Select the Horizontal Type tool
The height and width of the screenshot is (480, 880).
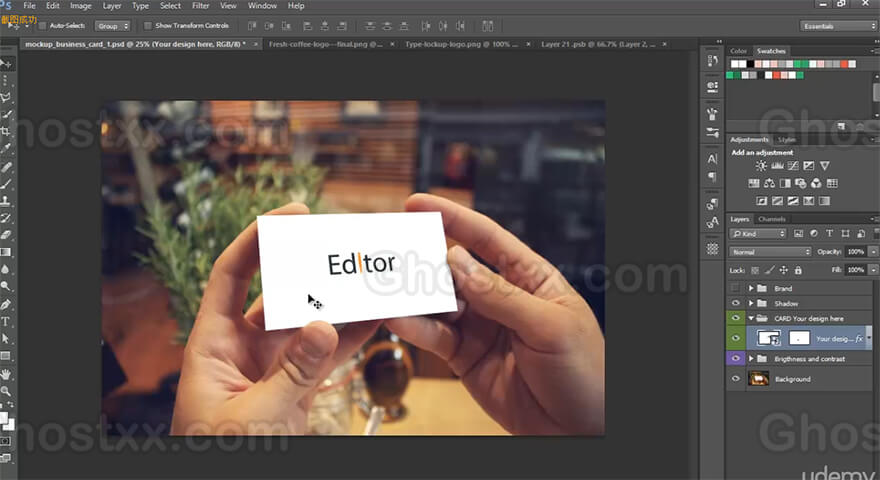point(6,322)
